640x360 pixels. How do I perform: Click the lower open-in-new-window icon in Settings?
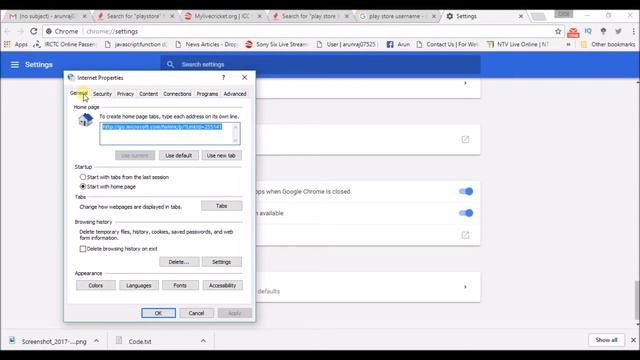pos(465,235)
